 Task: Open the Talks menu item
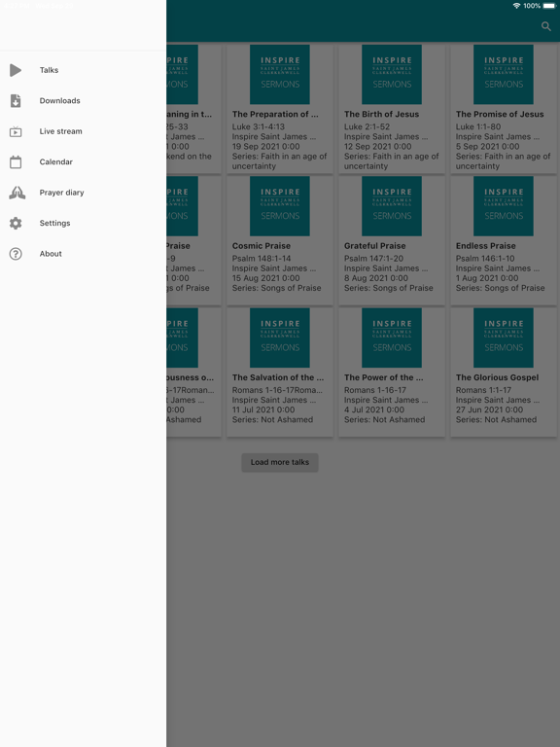84,70
